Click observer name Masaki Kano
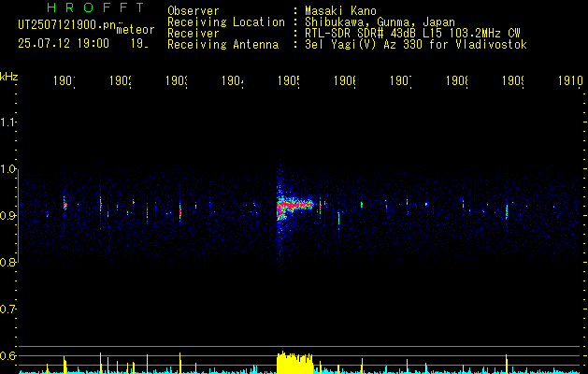The width and height of the screenshot is (588, 374). click(340, 11)
